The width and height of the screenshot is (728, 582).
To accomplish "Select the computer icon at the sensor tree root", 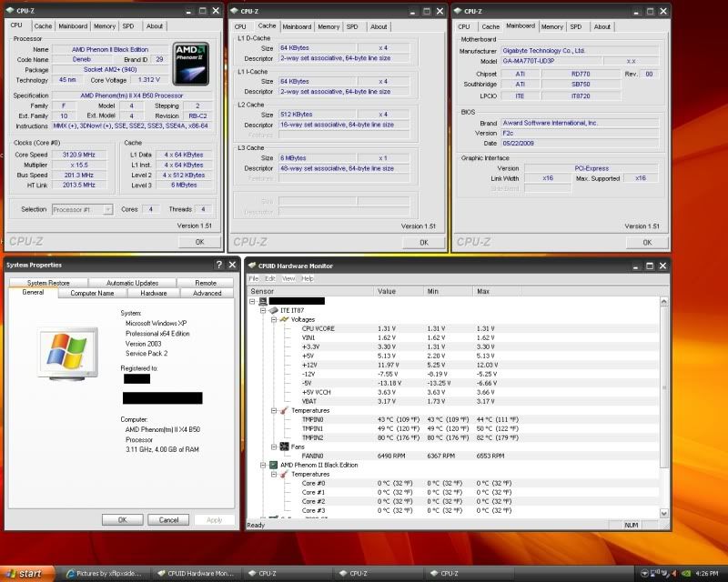I will [263, 301].
